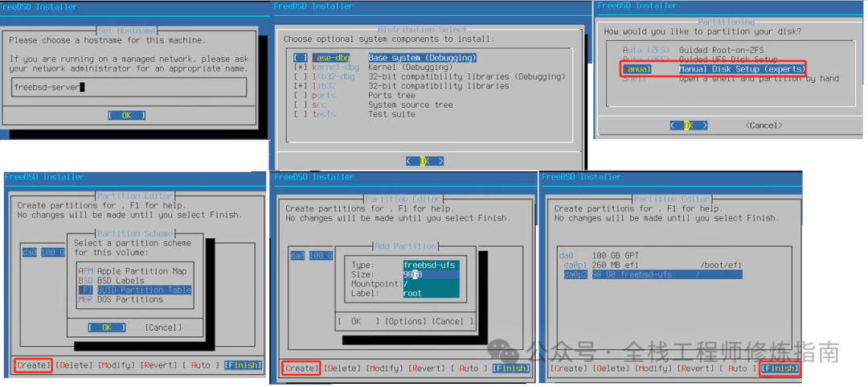Viewport: 868px width, 387px height.
Task: Click Revert below the Partition Scheme dialog
Action: coord(159,365)
